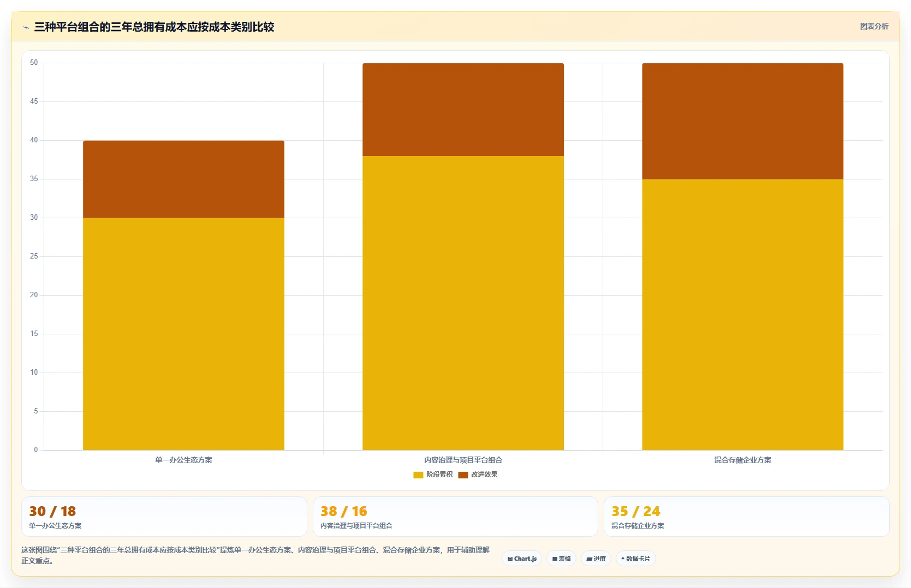Click the y-axis value 25
Viewport: 911px width, 588px height.
coord(34,256)
